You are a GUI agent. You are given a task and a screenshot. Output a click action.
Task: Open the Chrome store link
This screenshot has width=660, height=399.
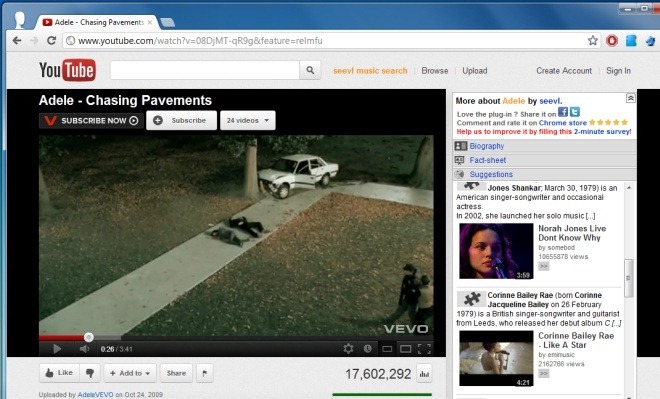[x=563, y=123]
